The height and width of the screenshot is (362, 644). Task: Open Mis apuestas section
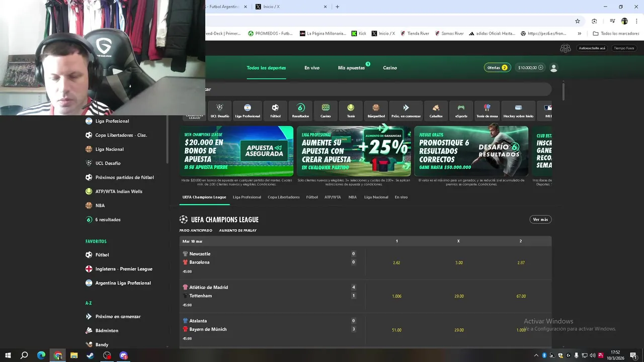coord(351,68)
